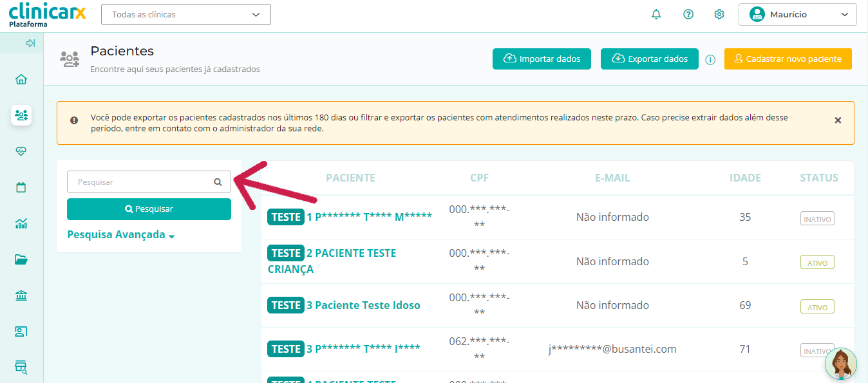This screenshot has width=868, height=383.
Task: Click Cadastrar novo paciente button
Action: pos(788,59)
